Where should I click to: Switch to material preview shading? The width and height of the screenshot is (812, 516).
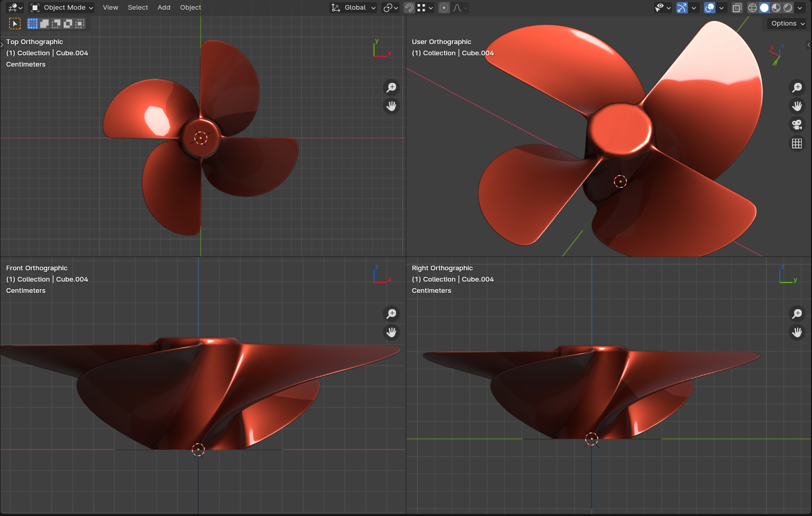pyautogui.click(x=776, y=8)
